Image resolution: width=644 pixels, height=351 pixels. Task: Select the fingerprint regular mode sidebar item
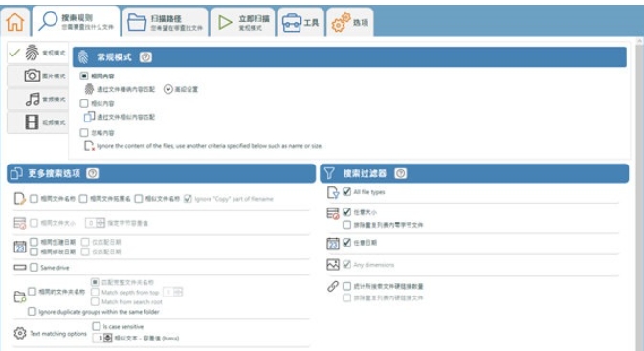[x=37, y=53]
